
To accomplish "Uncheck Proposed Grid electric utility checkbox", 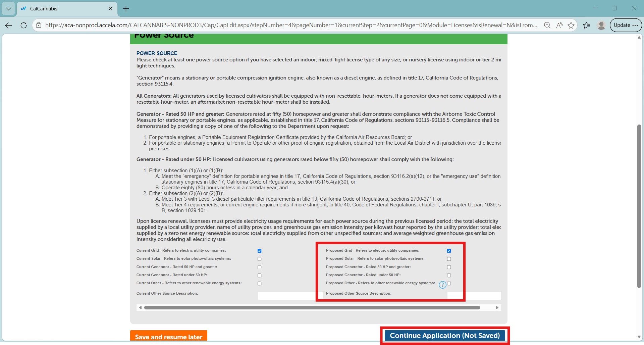I will (x=449, y=251).
